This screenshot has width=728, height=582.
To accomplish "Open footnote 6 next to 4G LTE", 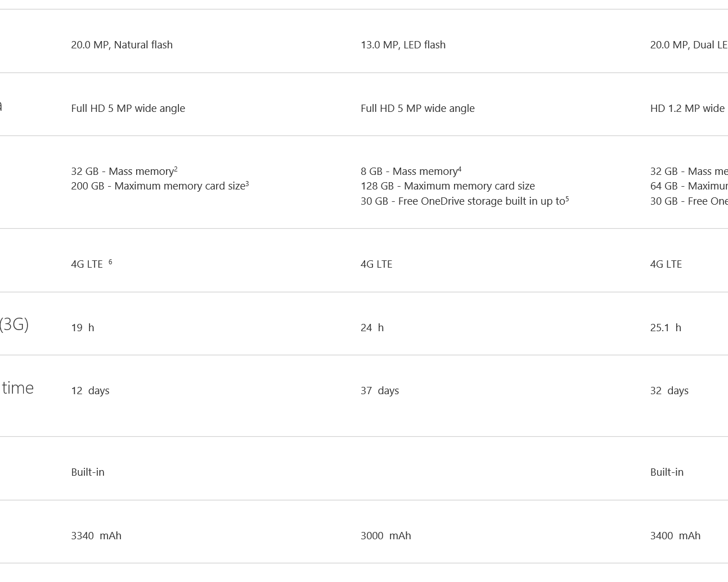I will pos(110,261).
